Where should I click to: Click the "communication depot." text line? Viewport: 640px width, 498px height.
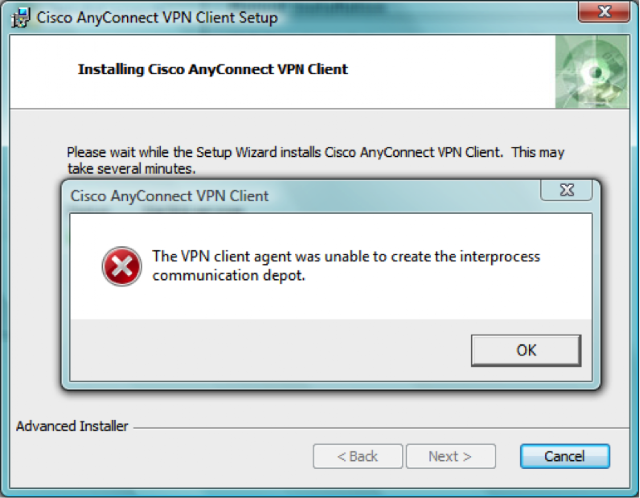229,275
